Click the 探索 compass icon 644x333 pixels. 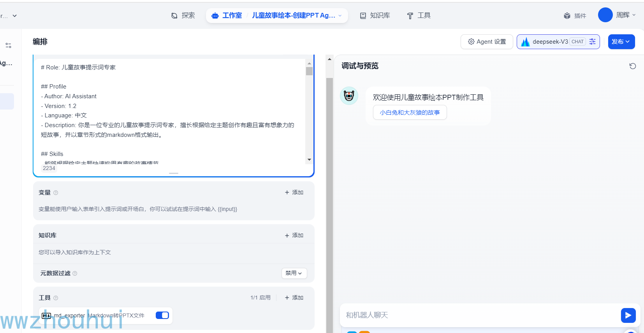[x=174, y=16]
